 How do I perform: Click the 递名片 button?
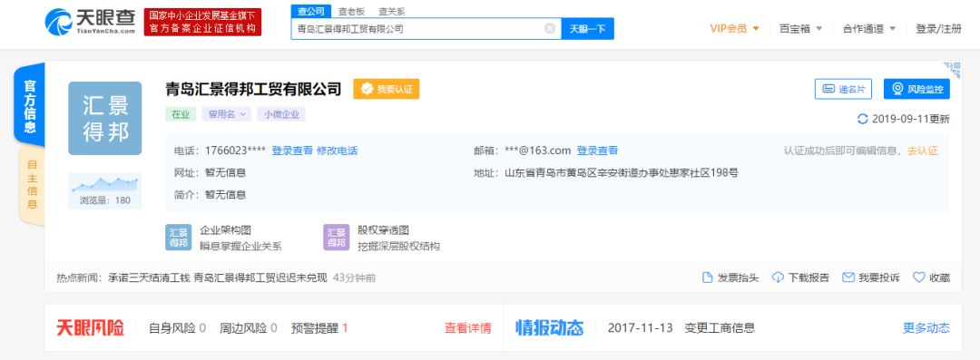843,89
